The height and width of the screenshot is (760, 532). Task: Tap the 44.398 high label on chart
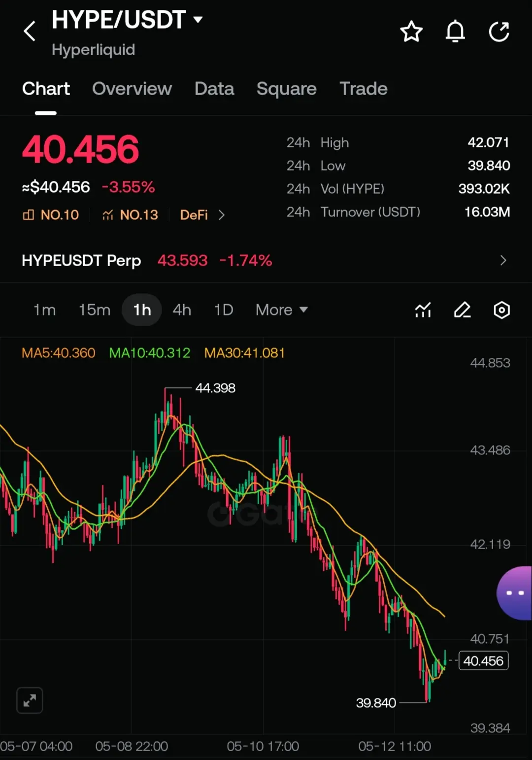(x=215, y=388)
